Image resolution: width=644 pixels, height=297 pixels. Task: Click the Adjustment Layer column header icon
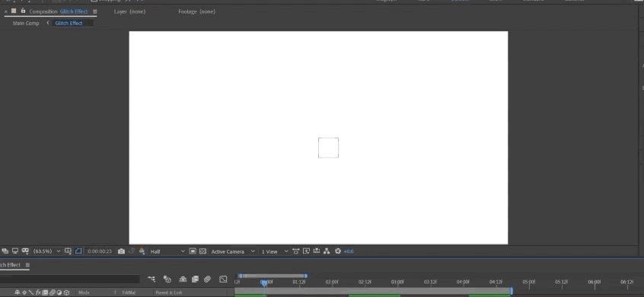(x=59, y=293)
